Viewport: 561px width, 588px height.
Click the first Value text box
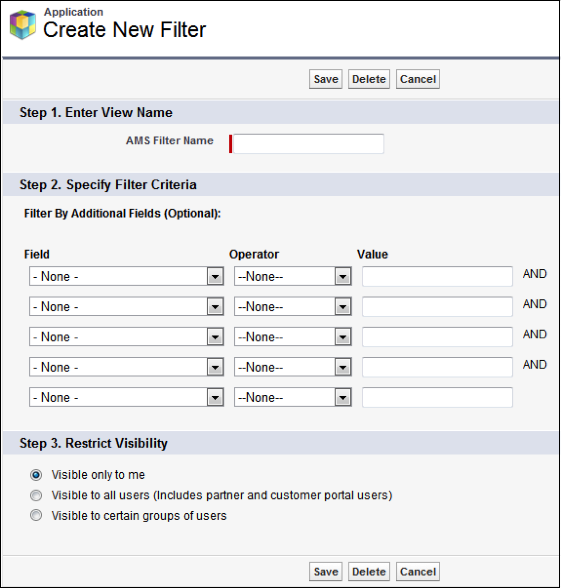[437, 276]
